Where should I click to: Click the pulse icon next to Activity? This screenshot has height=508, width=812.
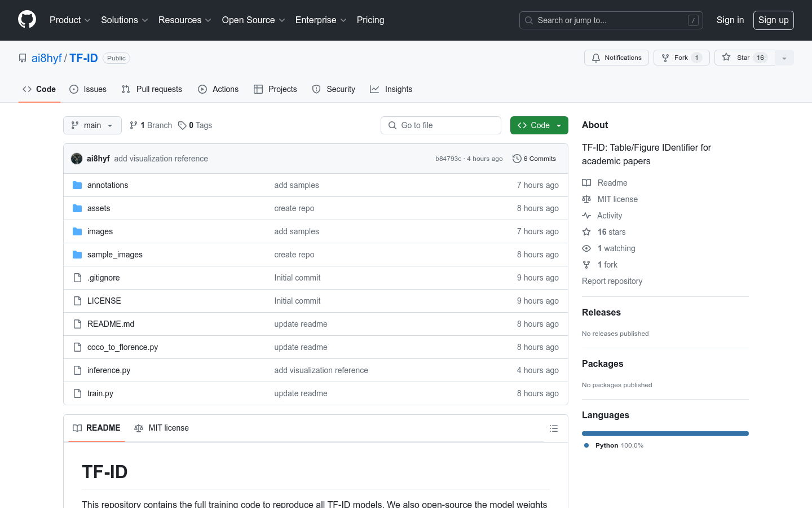(x=586, y=216)
